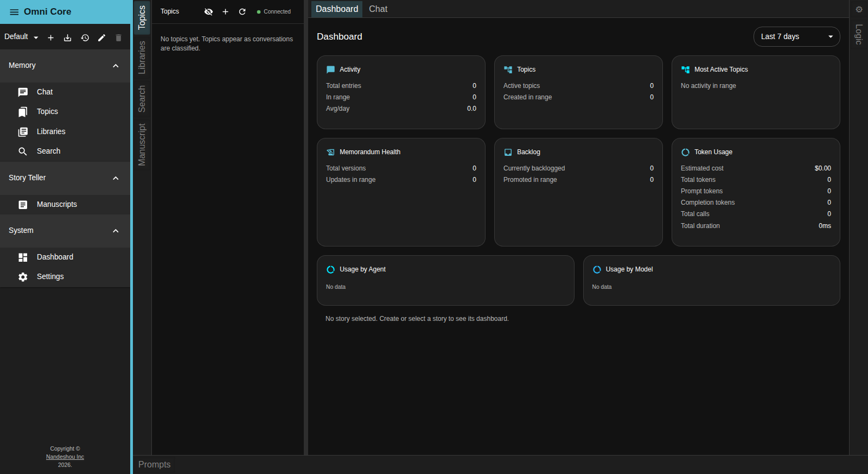This screenshot has width=868, height=474.
Task: Click the pencil edit icon
Action: [x=101, y=37]
